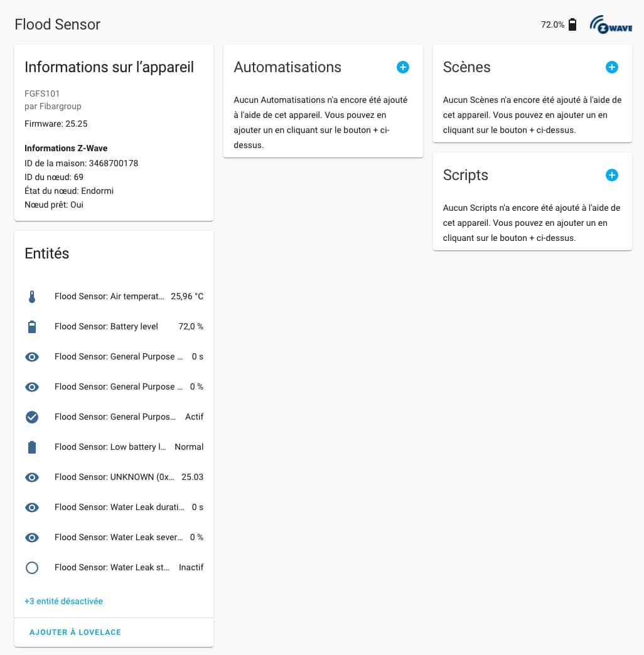Open Water Leak severity entity row
Screen dimensions: 644x655
(114, 537)
